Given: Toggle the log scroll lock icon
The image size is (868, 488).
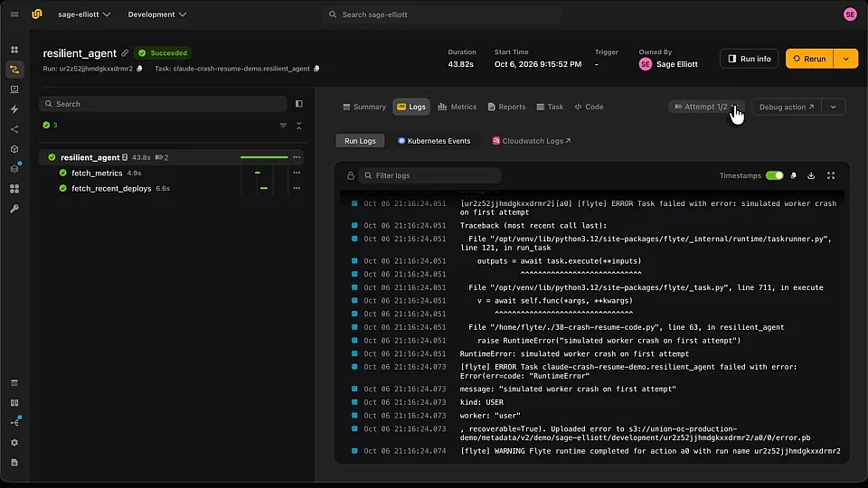Looking at the screenshot, I should (351, 175).
